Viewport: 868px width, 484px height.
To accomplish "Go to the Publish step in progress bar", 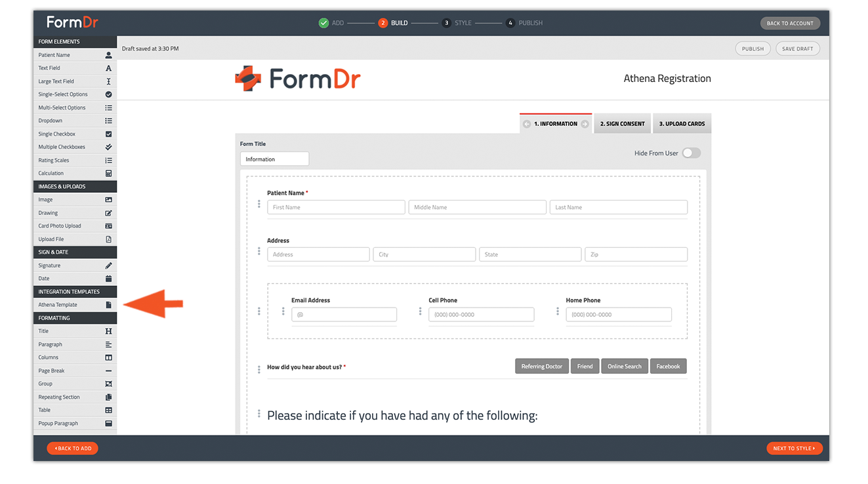I will 524,23.
